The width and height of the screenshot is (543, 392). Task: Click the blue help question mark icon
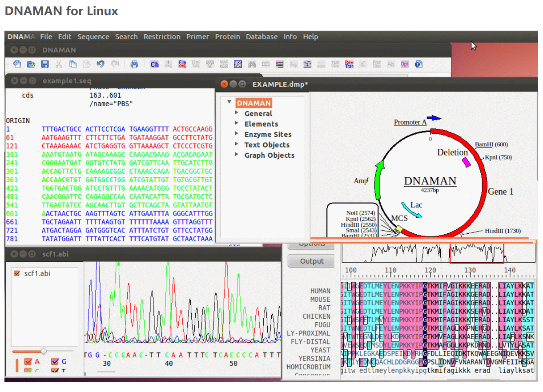(x=418, y=64)
